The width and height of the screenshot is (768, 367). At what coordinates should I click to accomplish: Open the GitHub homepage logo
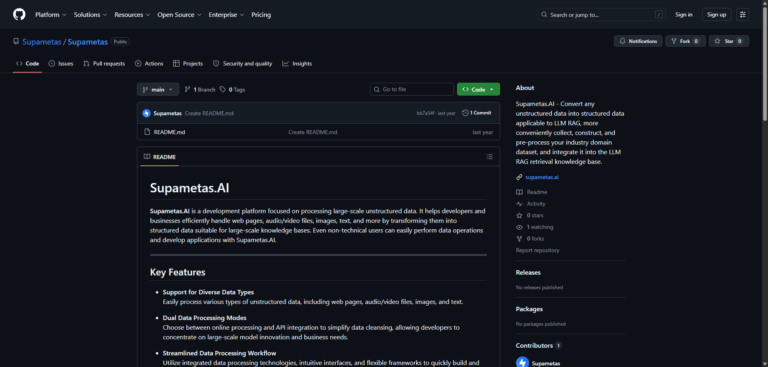[19, 14]
